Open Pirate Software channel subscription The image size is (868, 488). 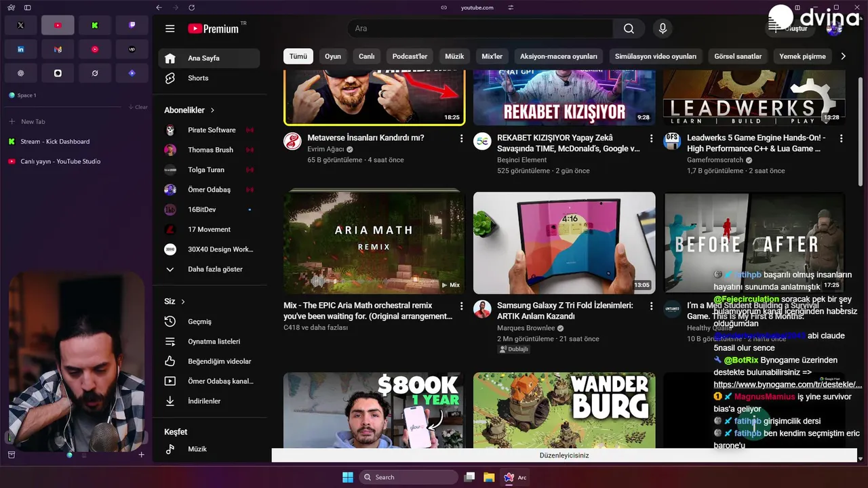click(209, 130)
